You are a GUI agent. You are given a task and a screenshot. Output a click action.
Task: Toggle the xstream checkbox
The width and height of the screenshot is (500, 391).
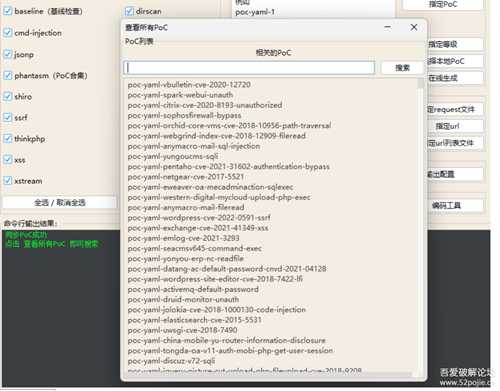pos(8,181)
